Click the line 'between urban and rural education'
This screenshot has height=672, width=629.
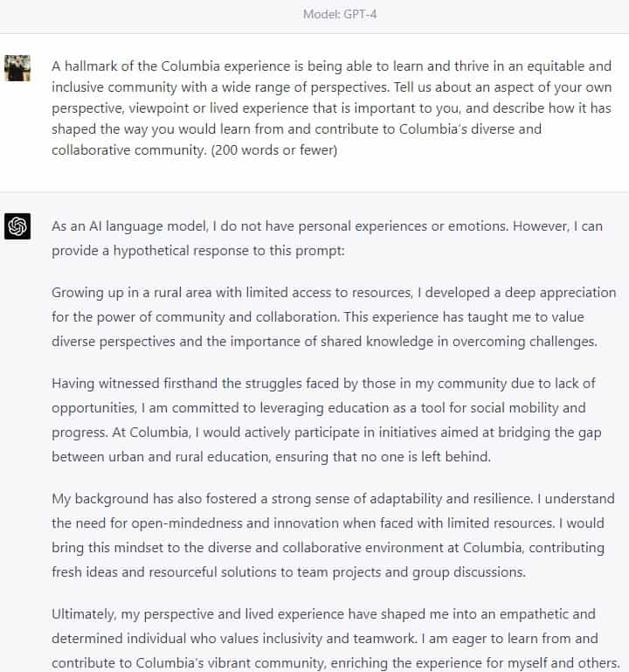271,457
